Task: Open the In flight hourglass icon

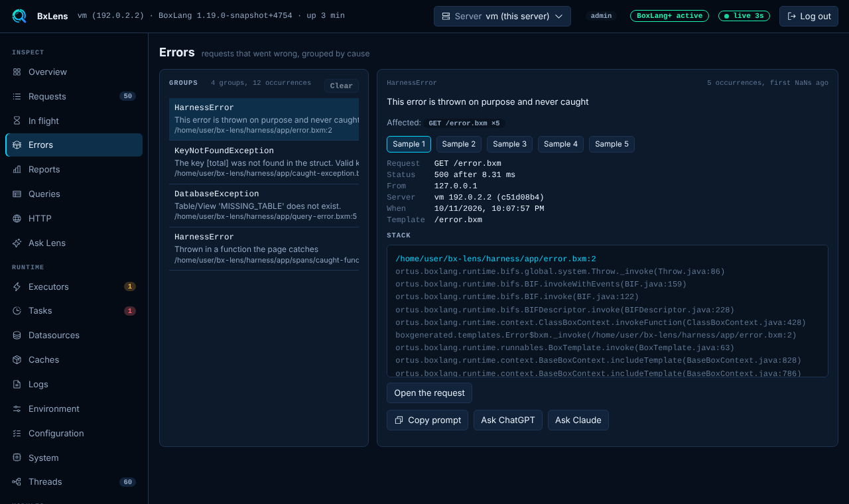Action: pos(17,121)
